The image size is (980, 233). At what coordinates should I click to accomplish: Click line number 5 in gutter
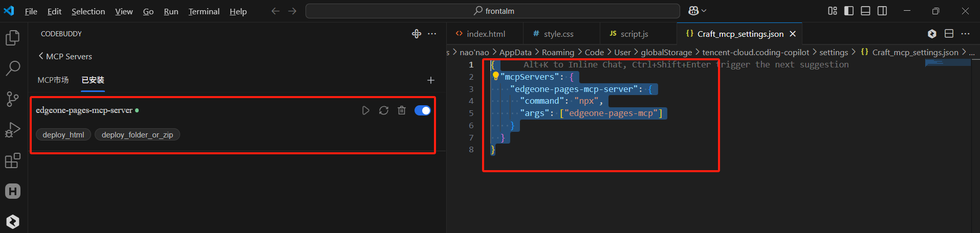point(471,113)
